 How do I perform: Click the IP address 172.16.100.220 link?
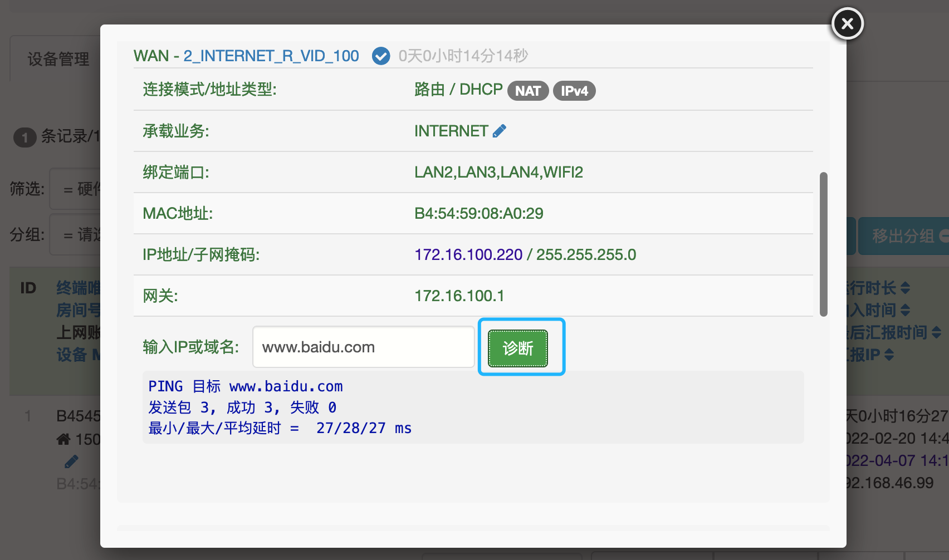coord(468,255)
